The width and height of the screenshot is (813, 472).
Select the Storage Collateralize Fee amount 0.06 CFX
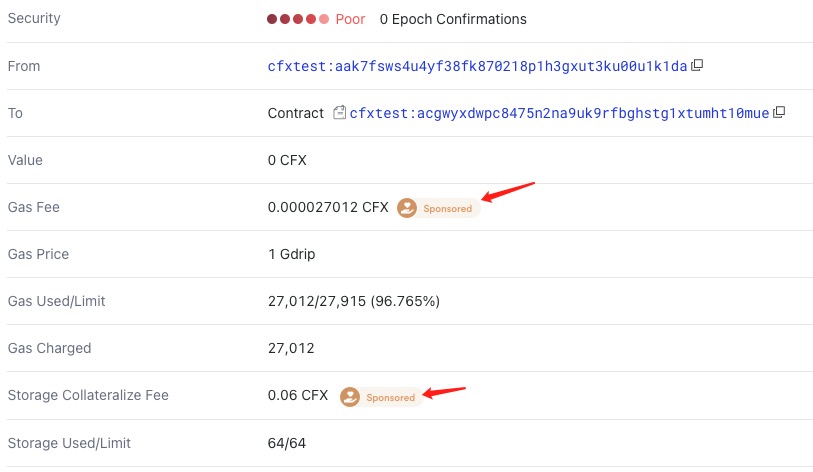(x=298, y=395)
